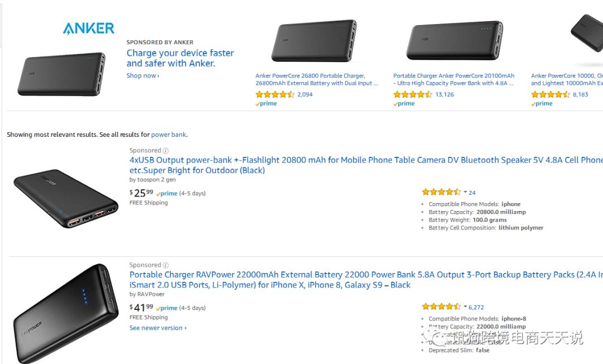Expand the rating dropdown arrow for RAVPower charger

[x=465, y=306]
